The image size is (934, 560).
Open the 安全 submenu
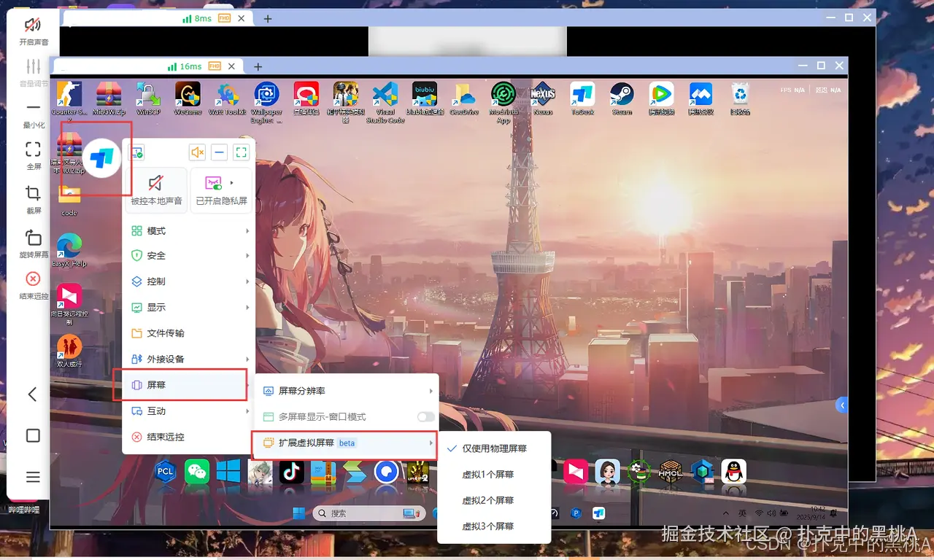[189, 255]
